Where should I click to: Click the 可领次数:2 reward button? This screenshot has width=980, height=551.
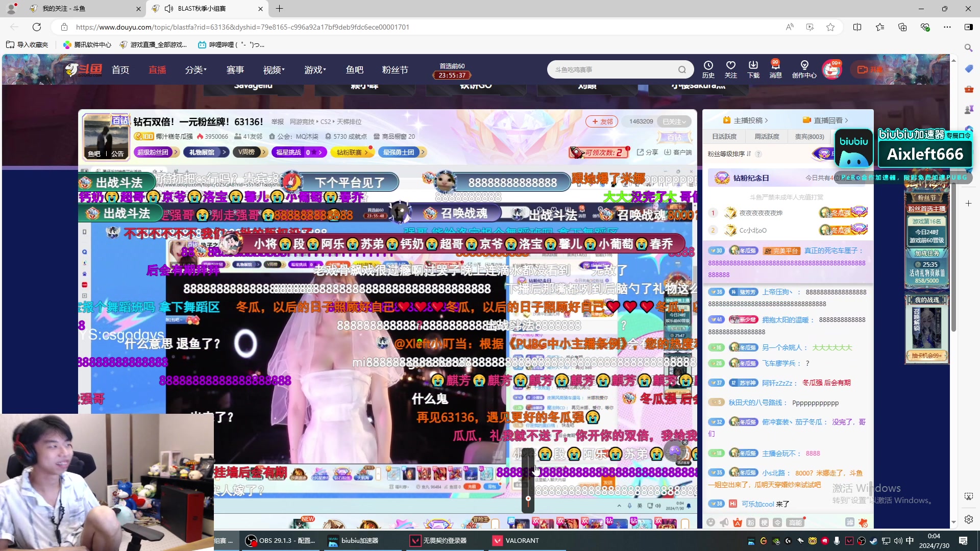[x=599, y=152]
